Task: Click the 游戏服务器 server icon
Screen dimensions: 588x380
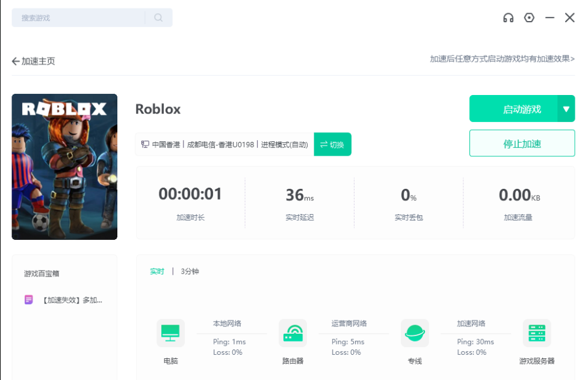Action: 537,333
